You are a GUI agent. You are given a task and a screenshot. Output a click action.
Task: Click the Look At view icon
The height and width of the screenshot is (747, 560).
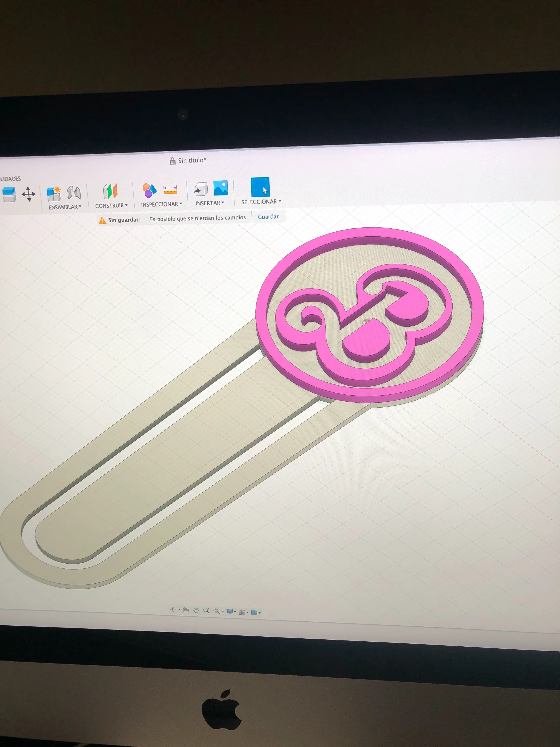tap(186, 610)
